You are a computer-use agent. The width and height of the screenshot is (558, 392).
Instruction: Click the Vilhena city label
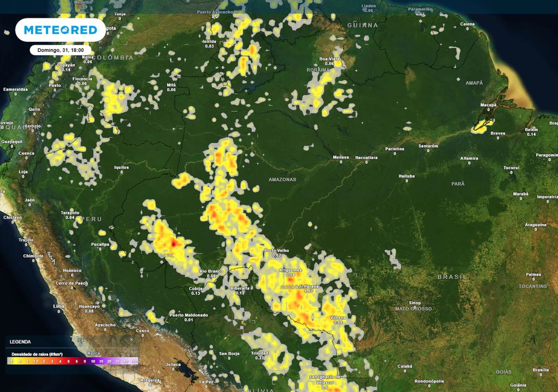click(338, 318)
